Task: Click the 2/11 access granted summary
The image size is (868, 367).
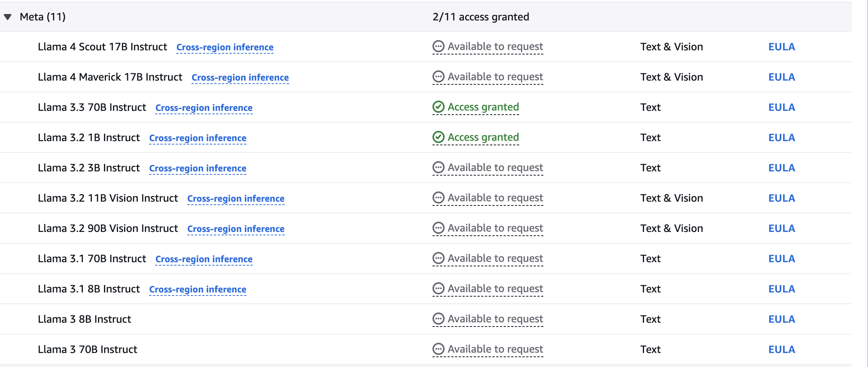Action: 481,17
